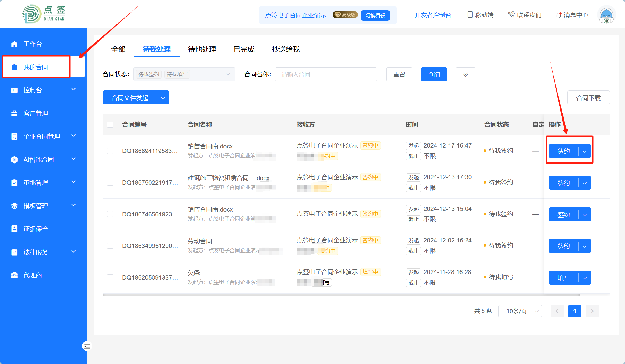Check row DQ186750221917 checkbox
625x364 pixels.
coord(110,182)
